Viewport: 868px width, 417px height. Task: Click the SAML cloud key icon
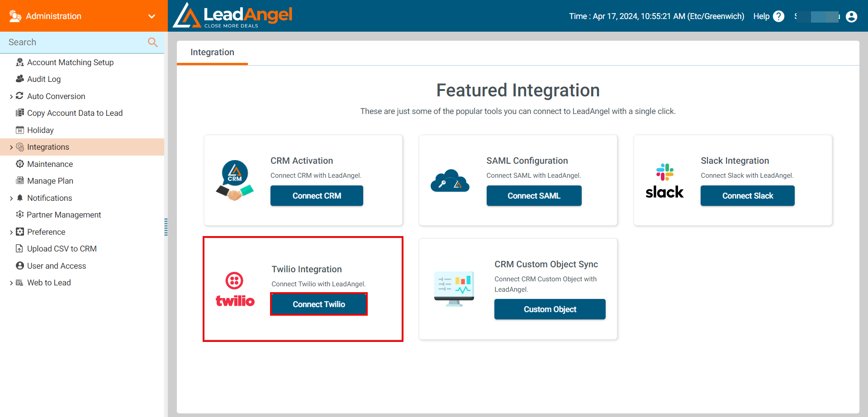pos(450,181)
